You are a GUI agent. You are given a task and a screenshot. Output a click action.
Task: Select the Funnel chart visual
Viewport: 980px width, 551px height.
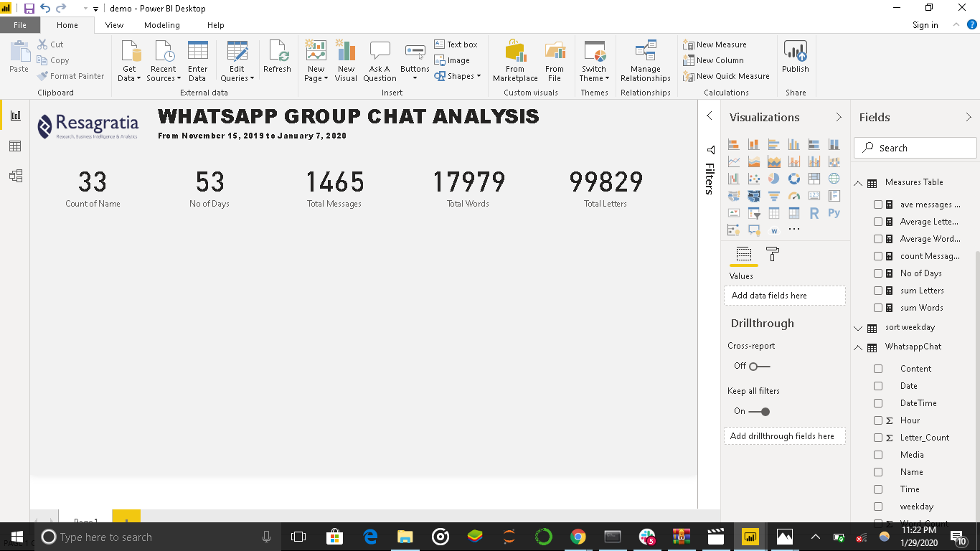tap(774, 195)
